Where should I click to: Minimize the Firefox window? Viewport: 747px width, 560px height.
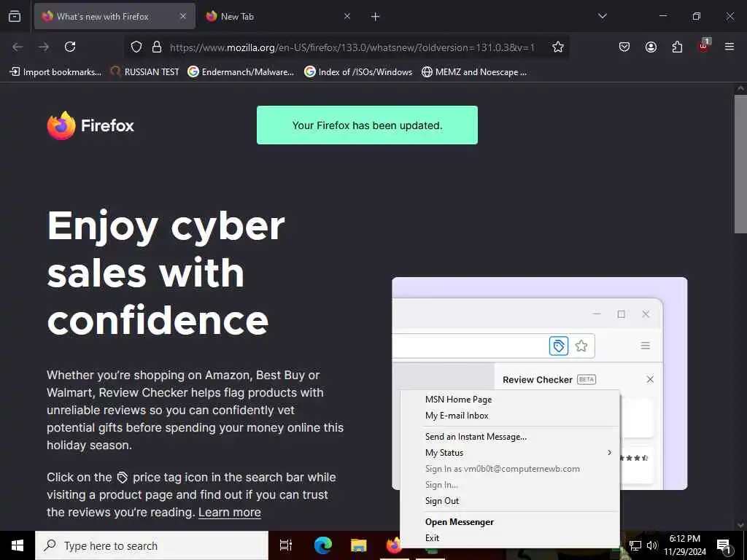click(662, 16)
